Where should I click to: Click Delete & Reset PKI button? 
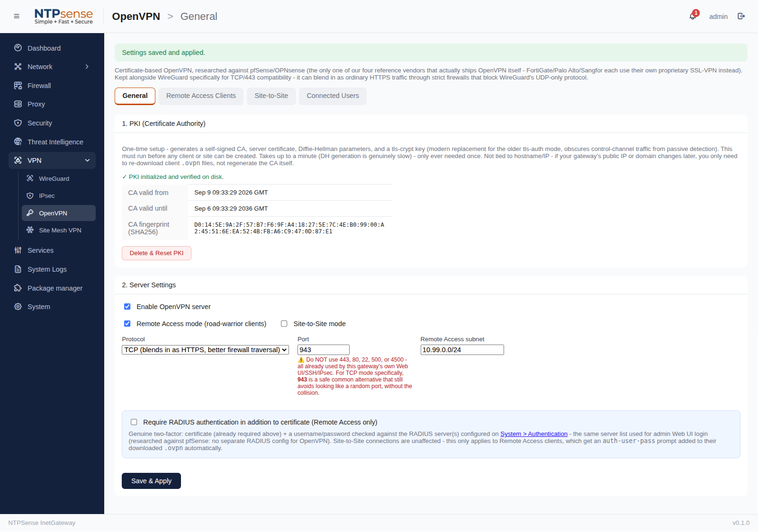(156, 253)
